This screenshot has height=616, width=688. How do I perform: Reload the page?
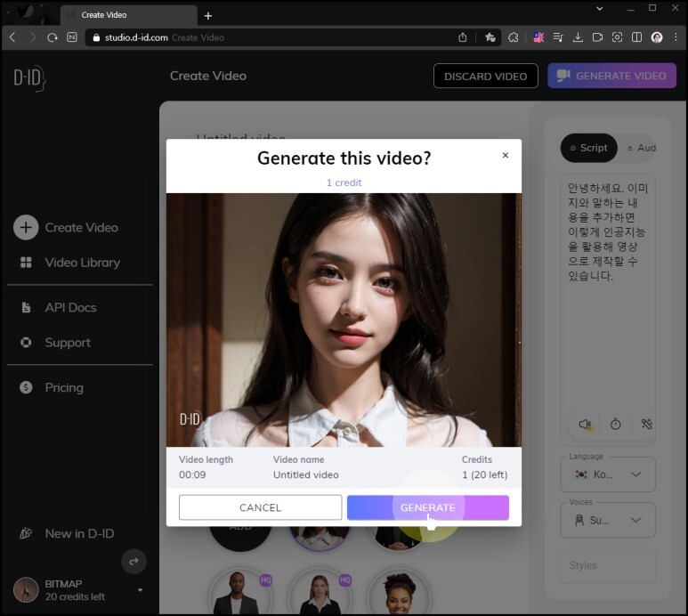53,37
